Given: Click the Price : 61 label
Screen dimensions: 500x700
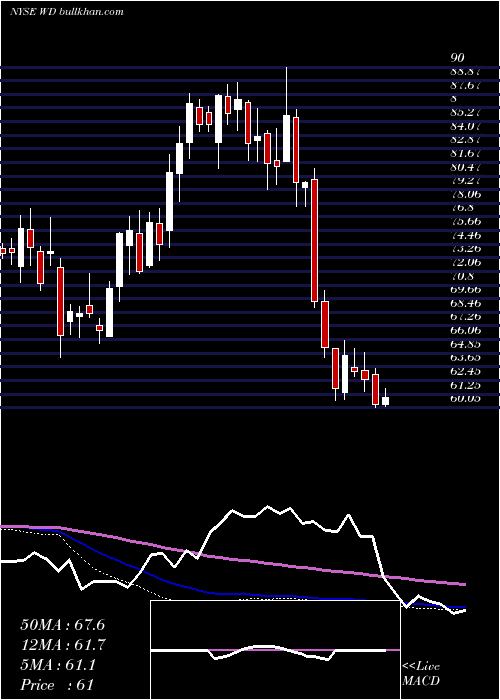Looking at the screenshot, I should coord(57,685).
